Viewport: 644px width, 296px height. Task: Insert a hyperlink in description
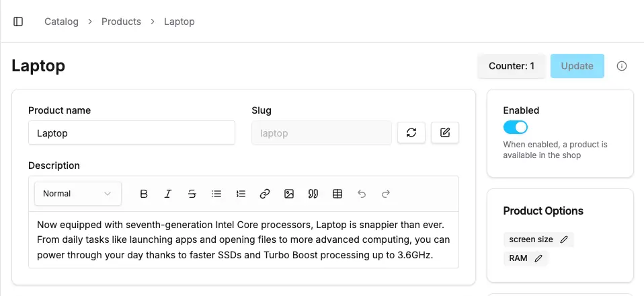(x=265, y=194)
